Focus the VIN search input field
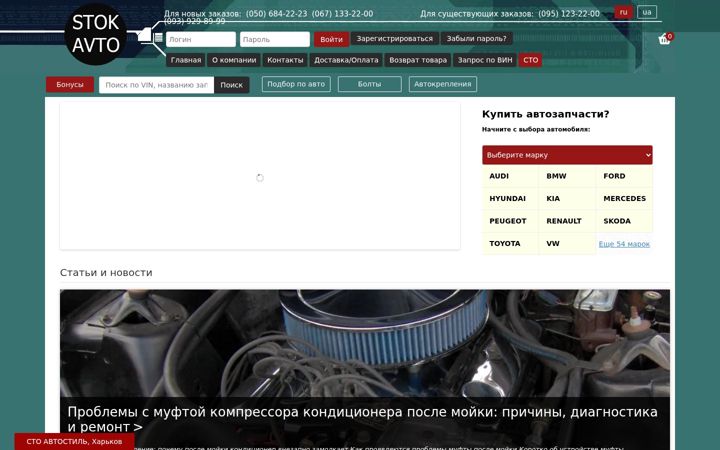 (x=157, y=85)
